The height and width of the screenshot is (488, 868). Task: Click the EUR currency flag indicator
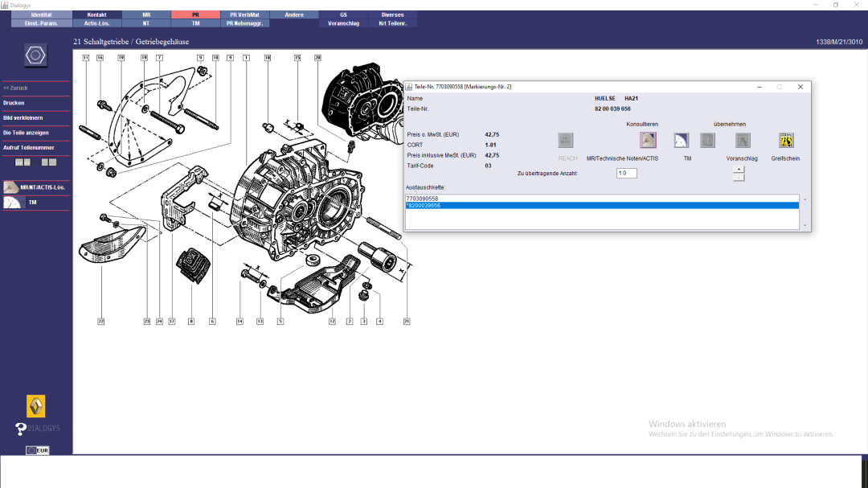[x=37, y=450]
